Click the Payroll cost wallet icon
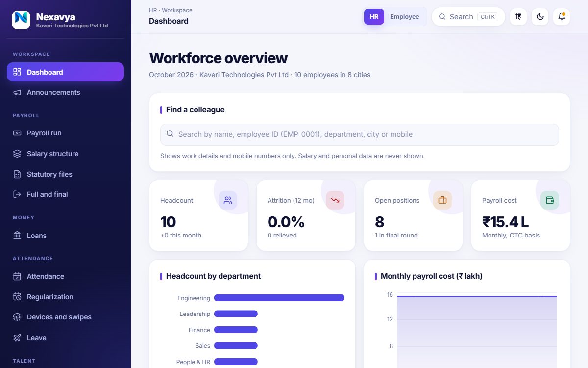This screenshot has height=368, width=588. tap(550, 200)
